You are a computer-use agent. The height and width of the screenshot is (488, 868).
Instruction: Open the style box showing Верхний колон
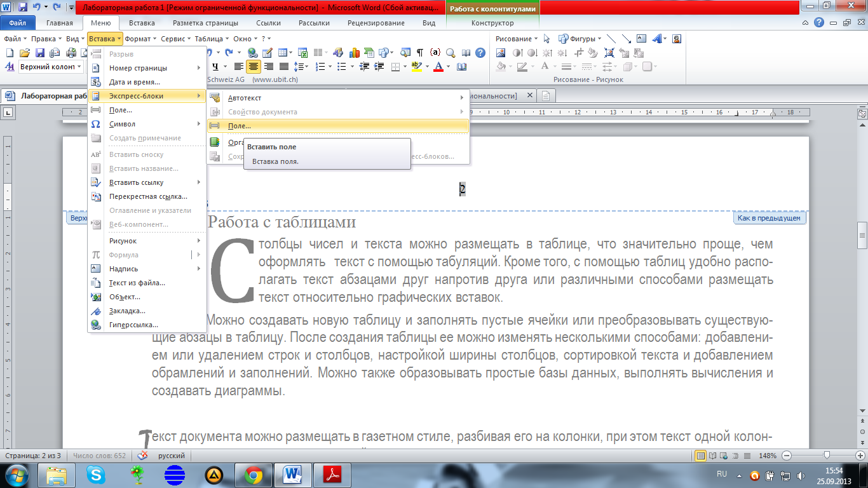(51, 66)
